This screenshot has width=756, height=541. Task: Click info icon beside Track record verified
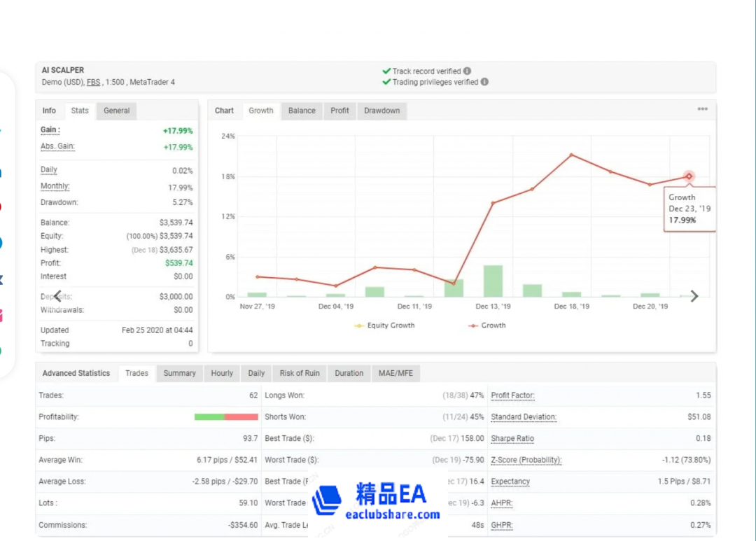coord(467,71)
